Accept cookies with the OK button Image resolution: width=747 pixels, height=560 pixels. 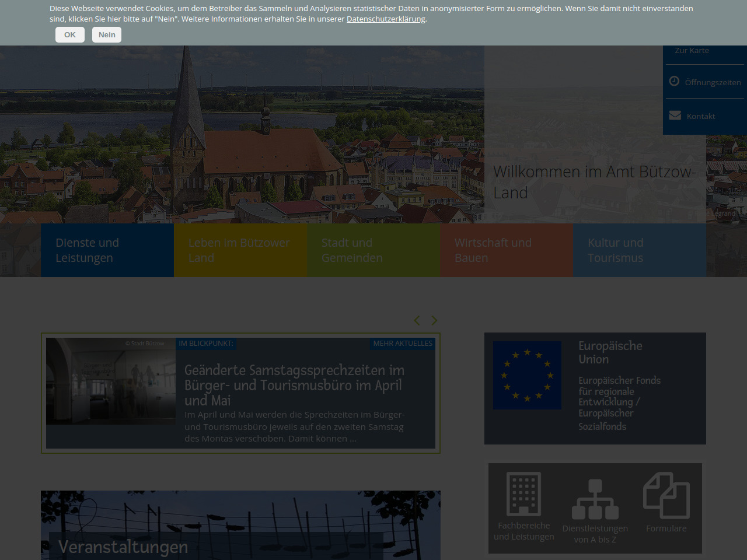pyautogui.click(x=70, y=35)
